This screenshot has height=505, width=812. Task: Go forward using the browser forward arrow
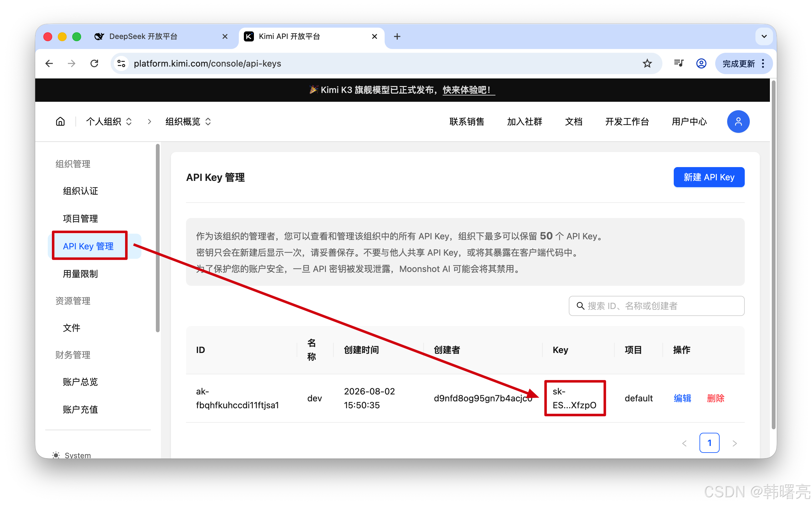click(x=72, y=63)
